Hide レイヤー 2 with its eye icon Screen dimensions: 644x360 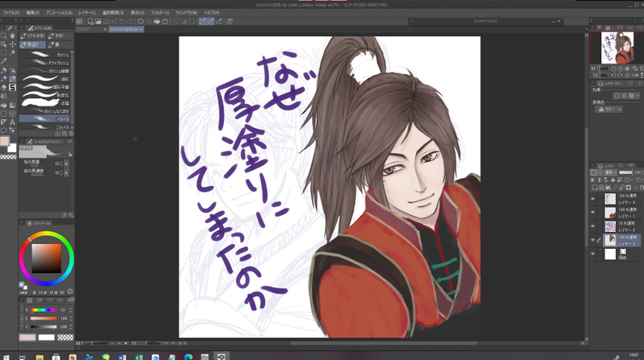pyautogui.click(x=592, y=240)
